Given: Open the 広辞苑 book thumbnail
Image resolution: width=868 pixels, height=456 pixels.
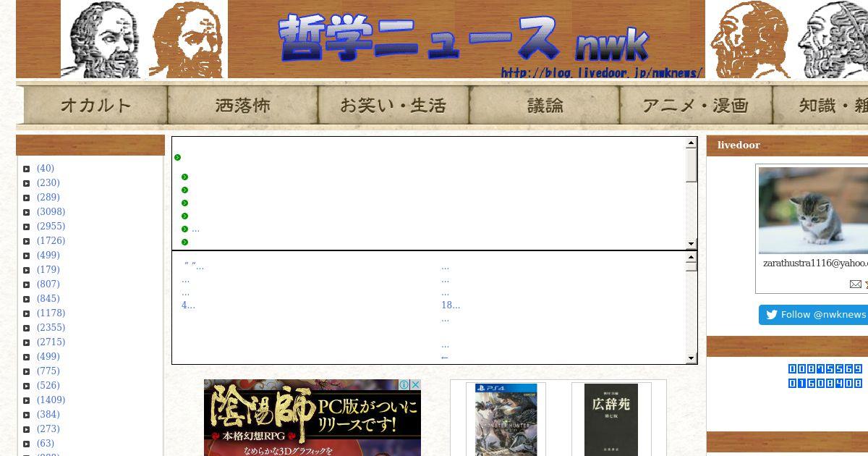Looking at the screenshot, I should click(611, 420).
